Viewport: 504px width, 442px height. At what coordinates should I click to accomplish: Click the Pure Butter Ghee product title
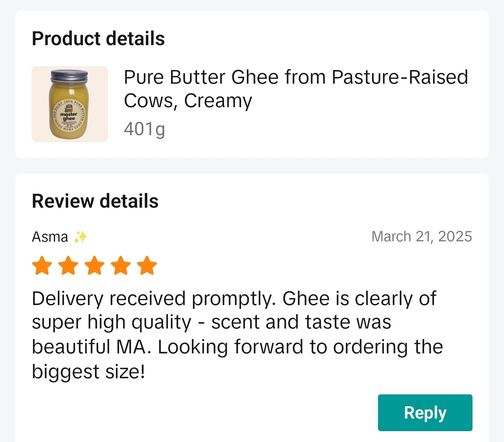[296, 89]
